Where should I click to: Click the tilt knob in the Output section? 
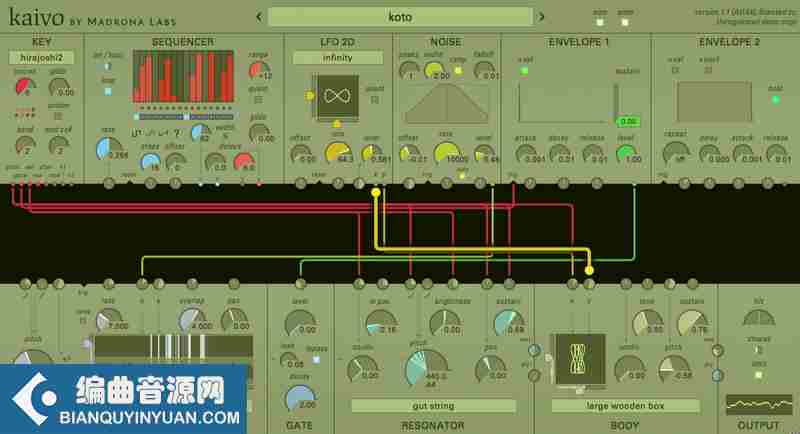pyautogui.click(x=759, y=317)
